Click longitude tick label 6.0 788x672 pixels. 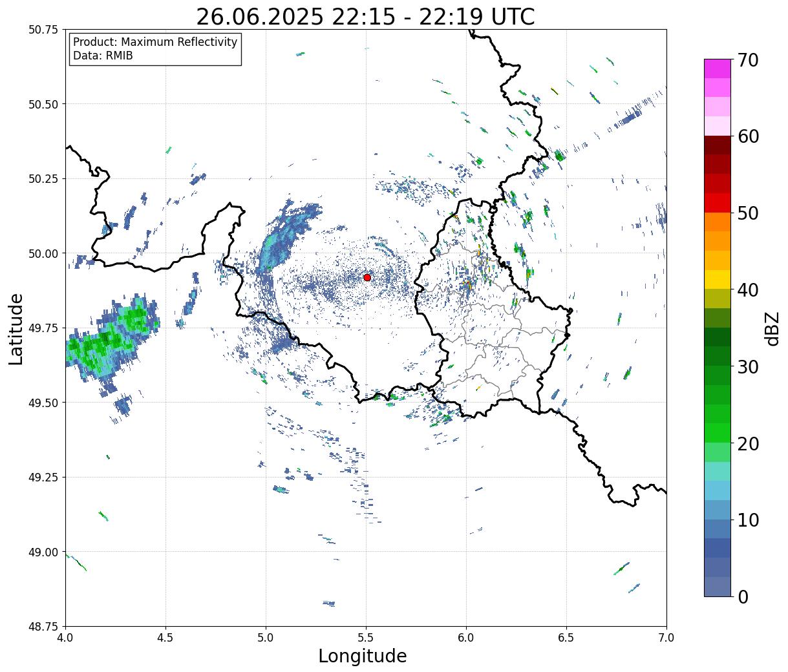point(466,638)
